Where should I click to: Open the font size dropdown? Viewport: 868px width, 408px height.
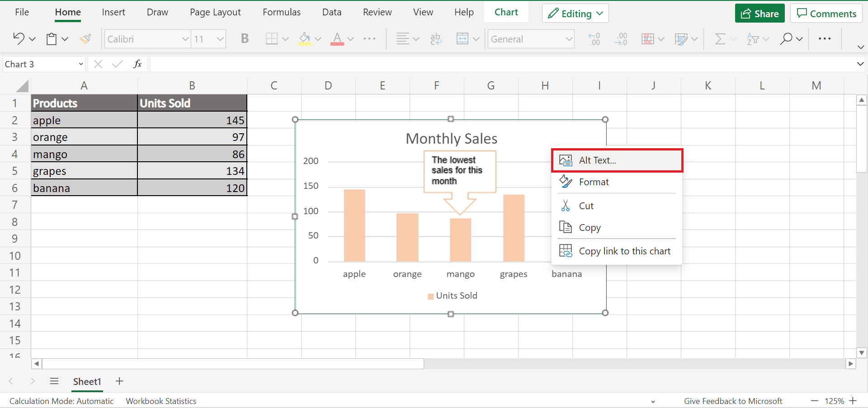point(220,39)
